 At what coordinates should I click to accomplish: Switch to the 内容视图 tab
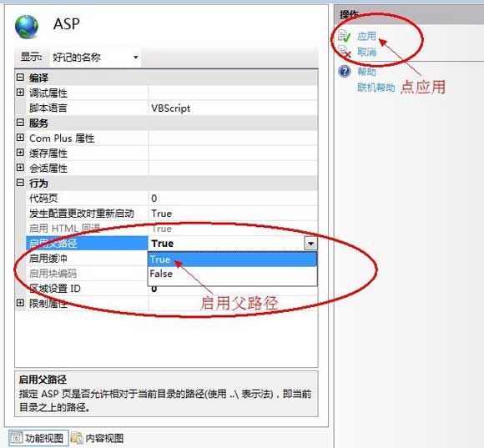tap(98, 438)
